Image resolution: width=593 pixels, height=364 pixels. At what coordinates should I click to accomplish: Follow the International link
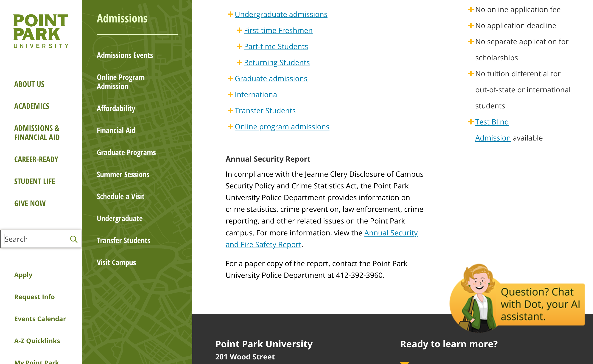click(257, 95)
